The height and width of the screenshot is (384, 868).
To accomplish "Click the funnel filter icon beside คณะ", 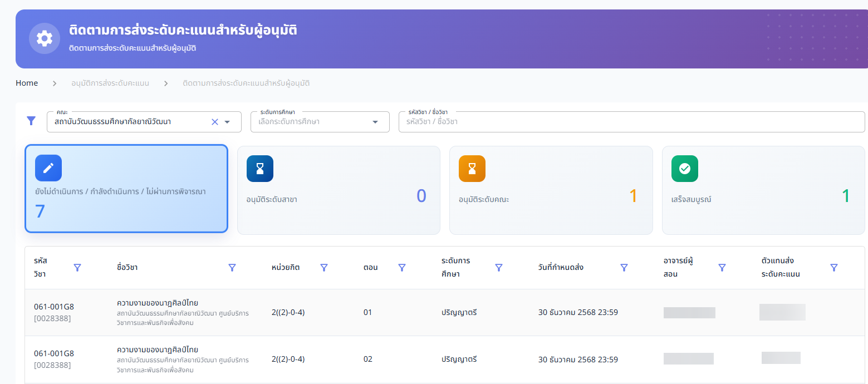I will click(31, 121).
